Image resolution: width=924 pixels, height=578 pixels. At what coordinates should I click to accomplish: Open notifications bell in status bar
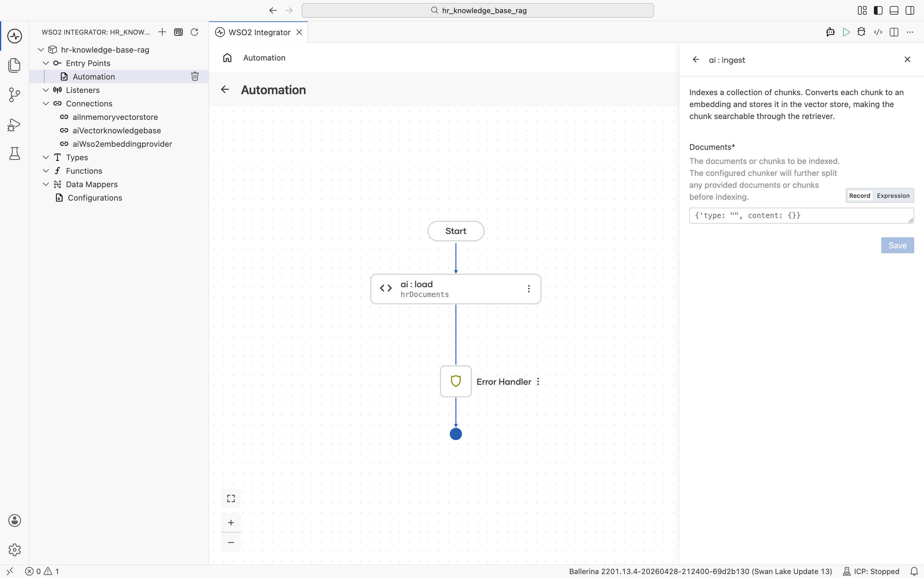[x=914, y=571]
